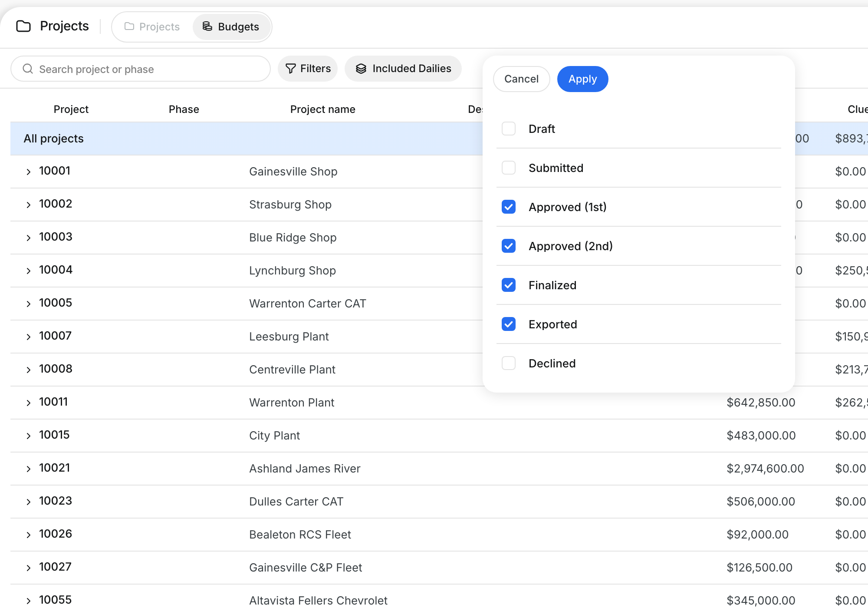Expand project 10002 row

point(29,205)
